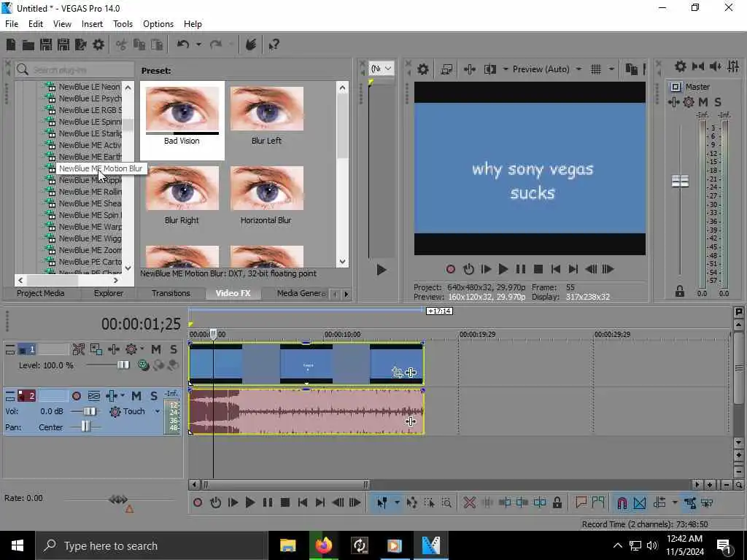Expand overlays grid dropdown arrow
747x560 pixels.
(611, 69)
